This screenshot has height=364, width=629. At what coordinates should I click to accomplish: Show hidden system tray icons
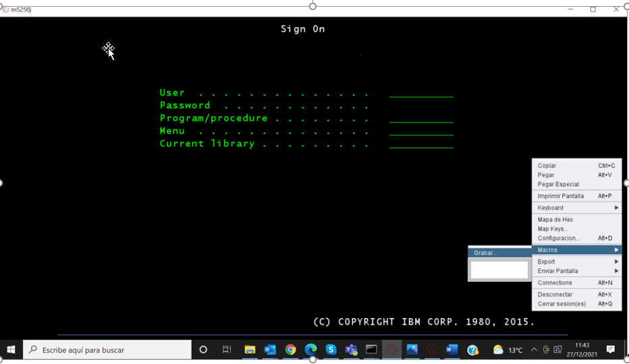pyautogui.click(x=534, y=350)
